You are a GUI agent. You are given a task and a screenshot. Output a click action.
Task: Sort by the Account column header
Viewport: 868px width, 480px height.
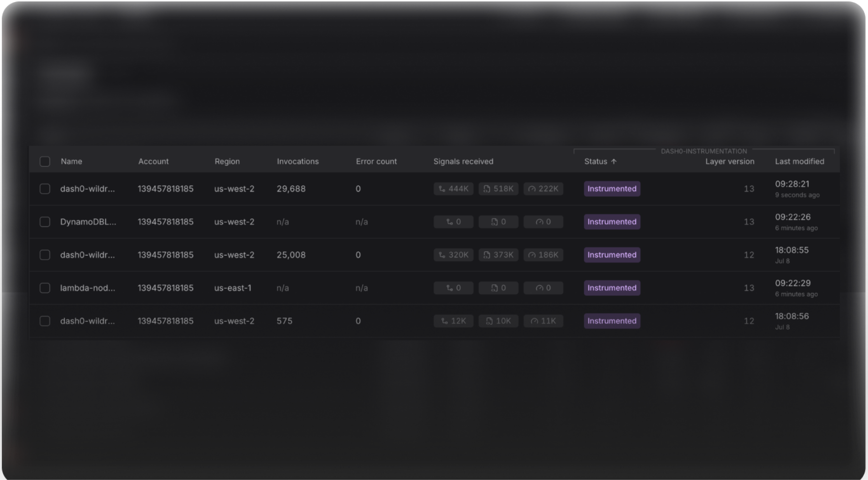click(153, 162)
